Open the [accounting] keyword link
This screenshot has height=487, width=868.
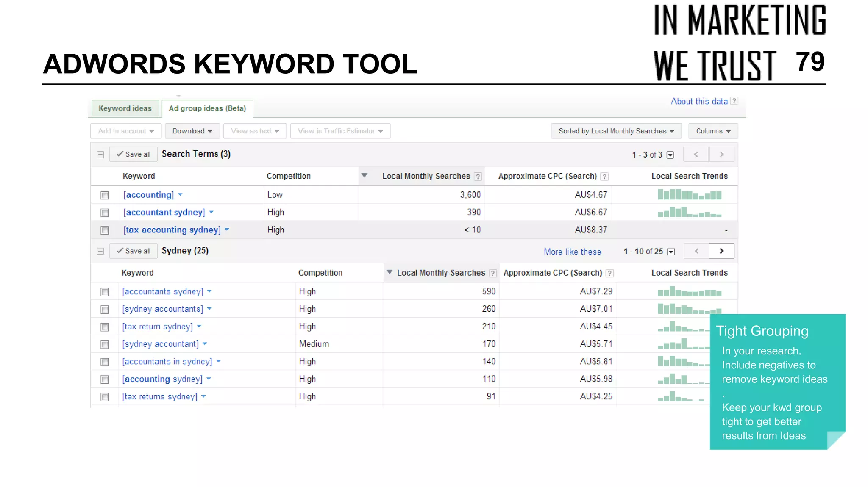pos(149,195)
